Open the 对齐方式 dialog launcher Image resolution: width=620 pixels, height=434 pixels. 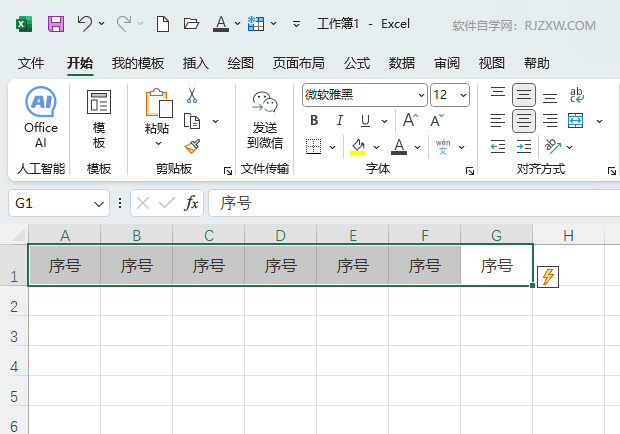click(x=612, y=171)
